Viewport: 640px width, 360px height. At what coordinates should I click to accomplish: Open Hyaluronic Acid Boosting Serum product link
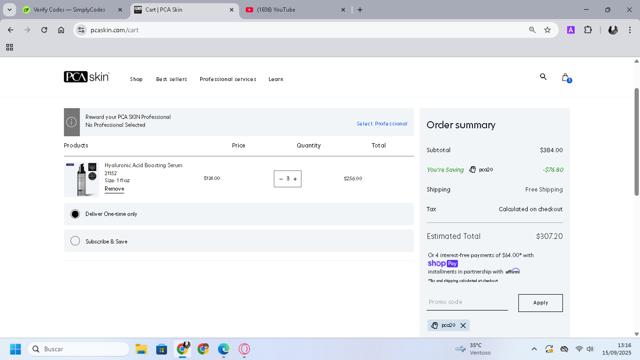pos(143,165)
